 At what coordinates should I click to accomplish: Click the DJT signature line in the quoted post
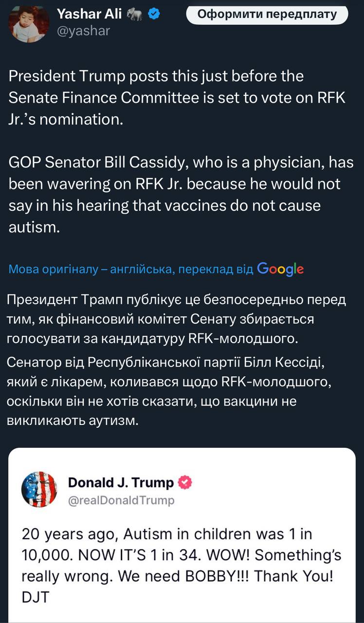[35, 597]
